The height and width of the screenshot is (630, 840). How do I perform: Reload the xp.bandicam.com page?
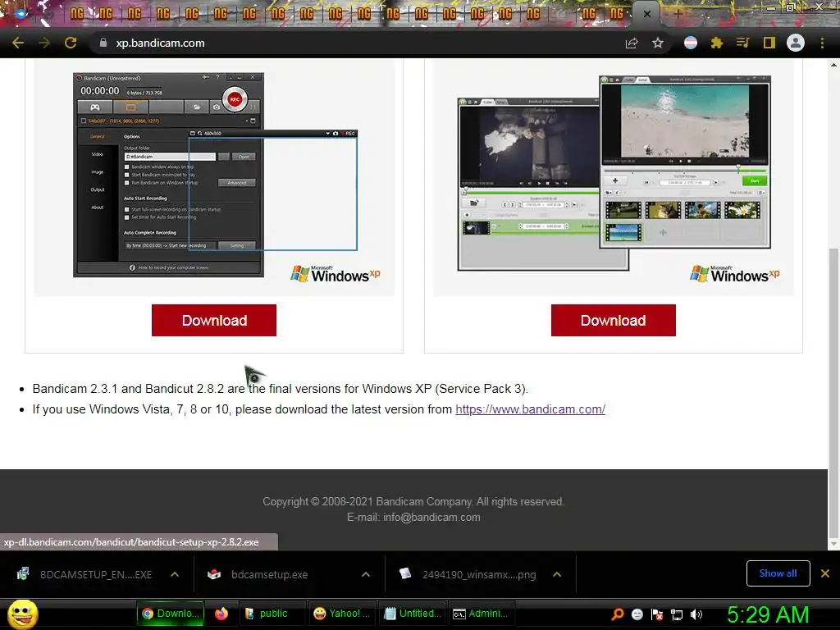pos(71,43)
